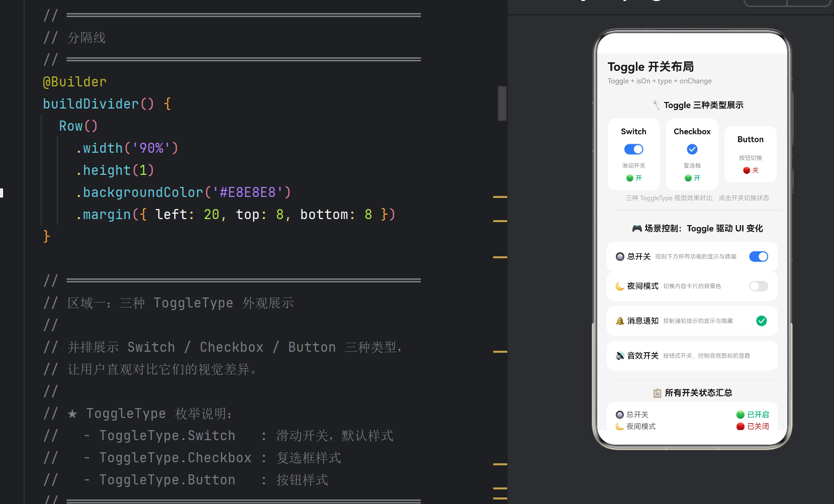
Task: Click the .height(1) code line
Action: pyautogui.click(x=115, y=170)
